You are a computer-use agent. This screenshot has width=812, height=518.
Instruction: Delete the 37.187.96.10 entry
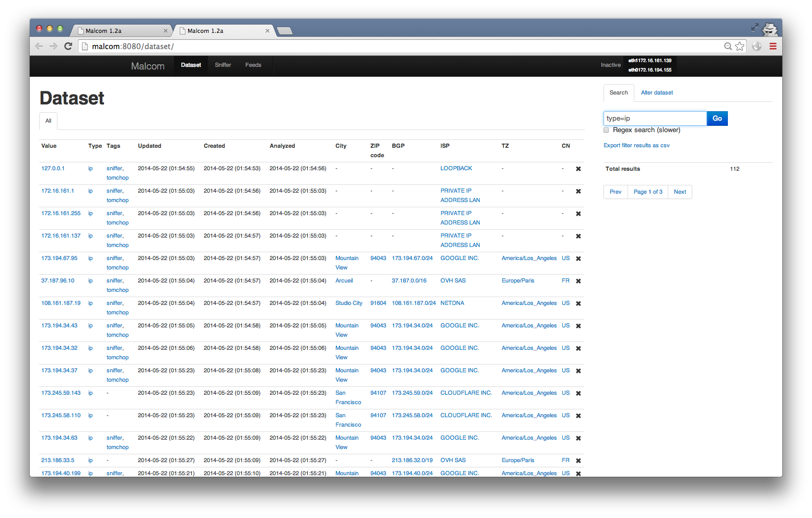pyautogui.click(x=578, y=281)
